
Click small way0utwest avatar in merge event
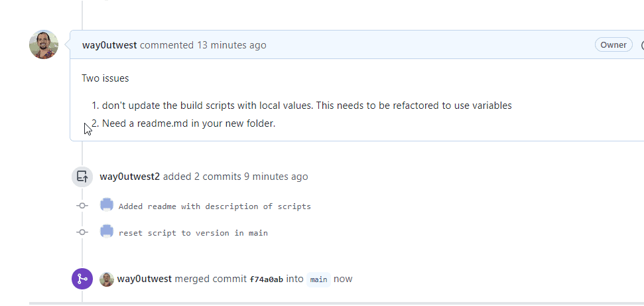click(107, 279)
